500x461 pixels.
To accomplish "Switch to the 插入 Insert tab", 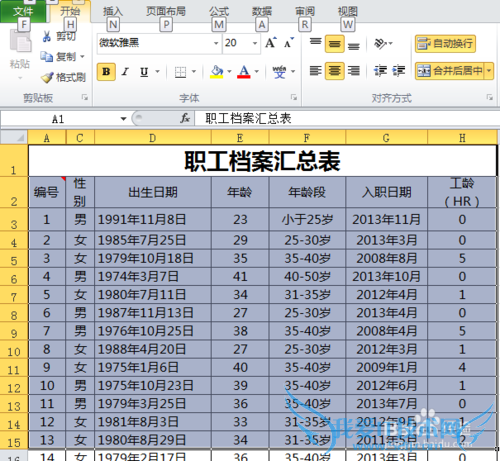I will coord(113,11).
